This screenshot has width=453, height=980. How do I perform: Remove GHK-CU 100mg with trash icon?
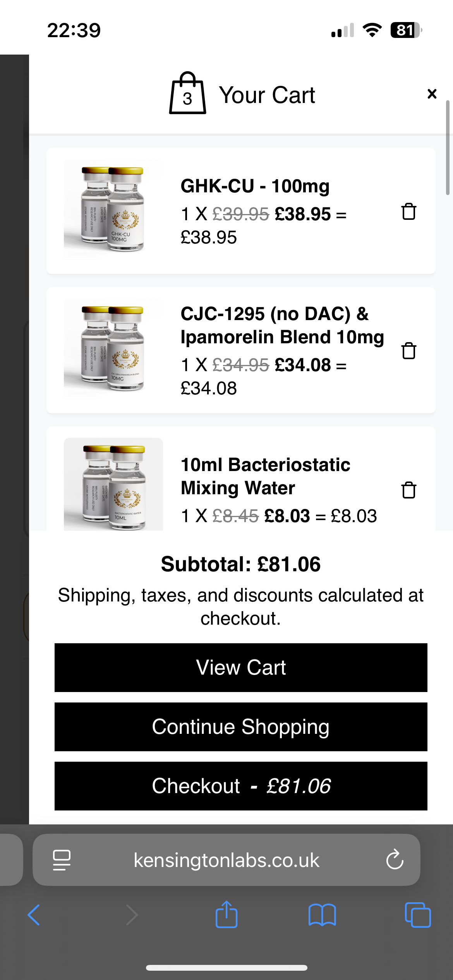[x=408, y=212]
